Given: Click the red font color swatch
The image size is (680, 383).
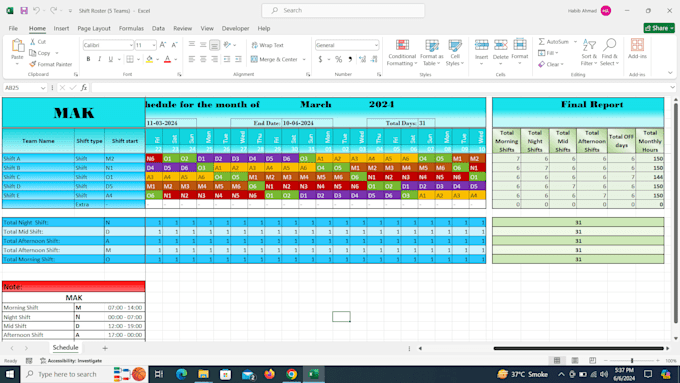Looking at the screenshot, I should (167, 59).
